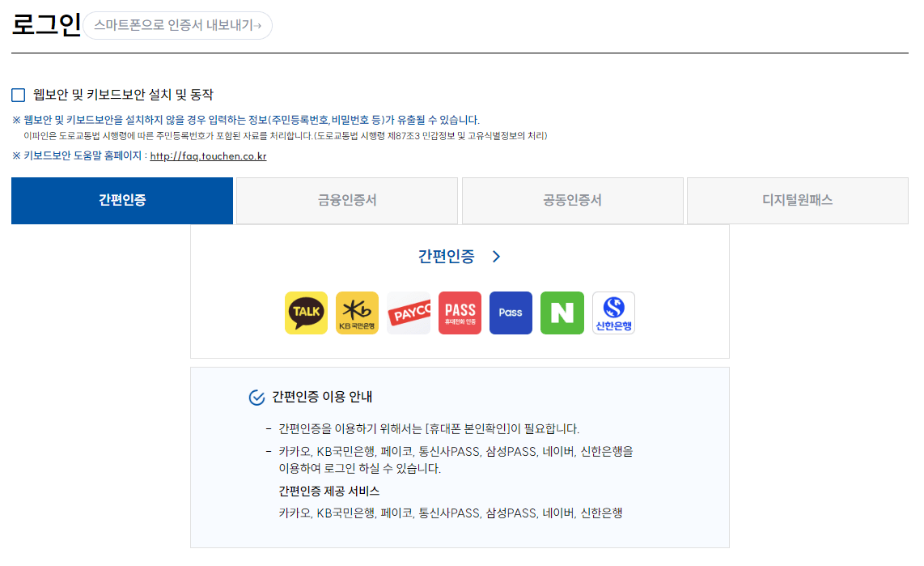This screenshot has width=924, height=566.
Task: Click the 로그인 page heading
Action: click(x=46, y=25)
